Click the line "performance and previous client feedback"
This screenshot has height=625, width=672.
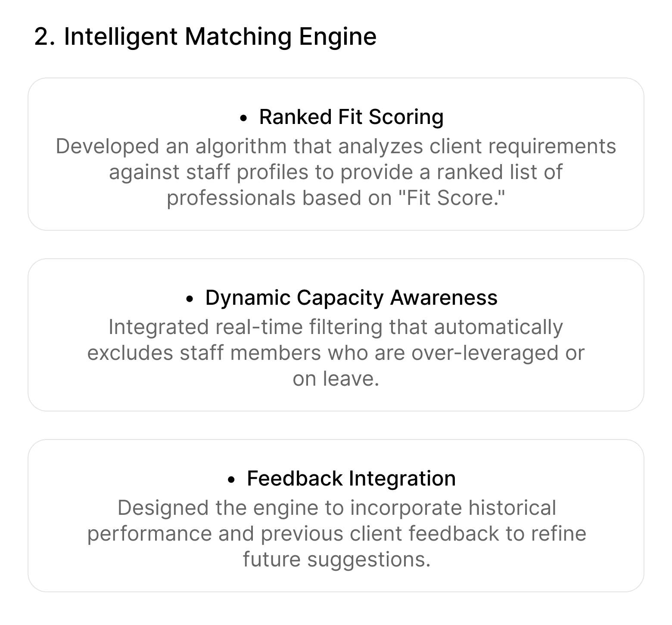point(336,534)
